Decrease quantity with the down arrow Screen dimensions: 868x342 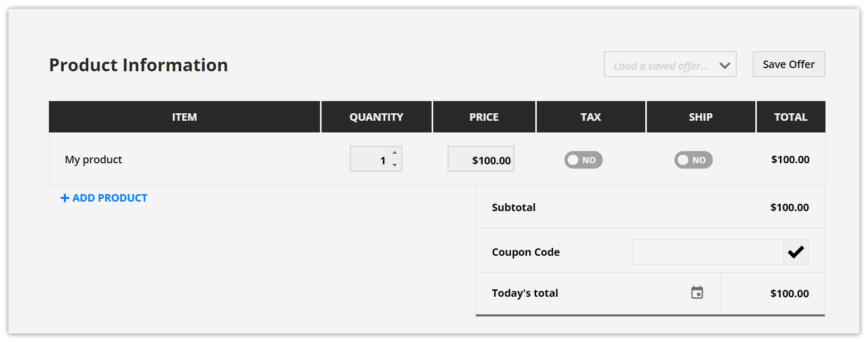pos(394,165)
